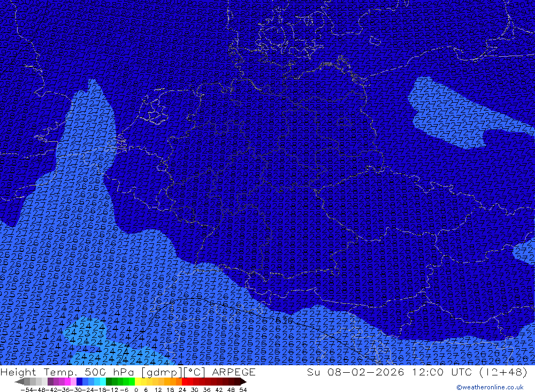Open the weatheronline.co.uk copyright link
Viewport: 535px width, 392px height.
coord(490,387)
